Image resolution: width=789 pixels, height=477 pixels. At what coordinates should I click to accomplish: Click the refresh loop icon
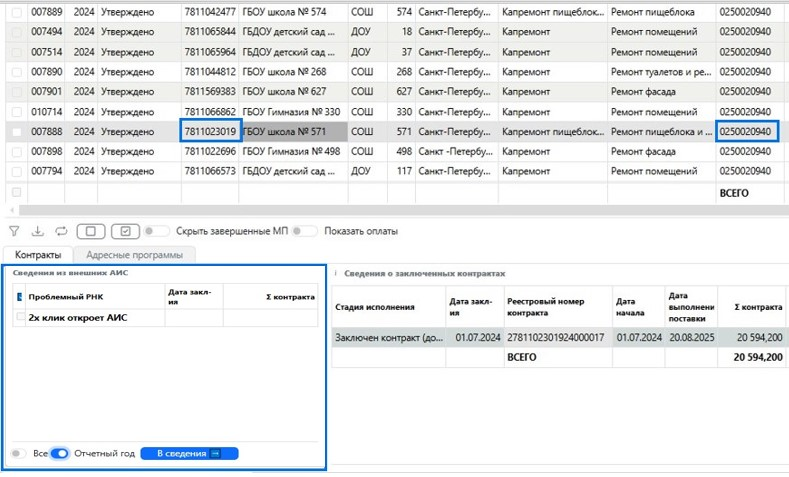(x=61, y=231)
